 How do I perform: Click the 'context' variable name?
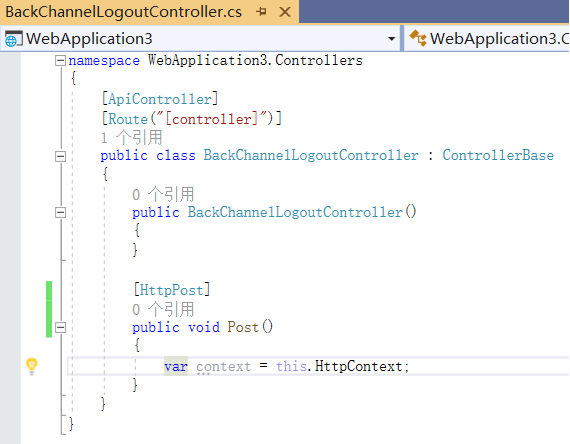pyautogui.click(x=224, y=366)
